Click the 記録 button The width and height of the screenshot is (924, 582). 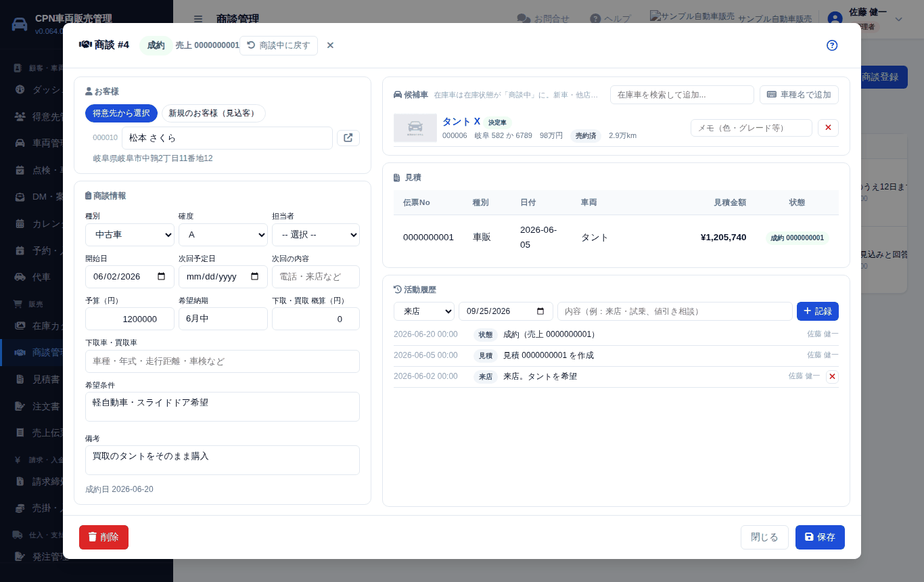tap(818, 311)
